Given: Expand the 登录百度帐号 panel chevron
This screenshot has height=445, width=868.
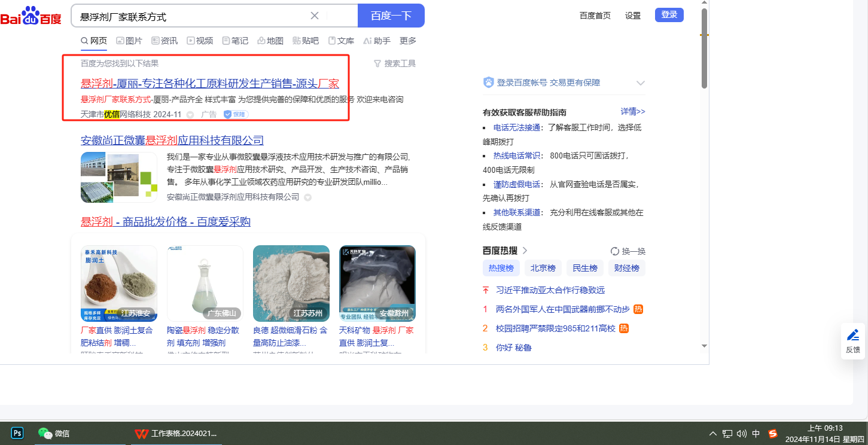Looking at the screenshot, I should [641, 83].
